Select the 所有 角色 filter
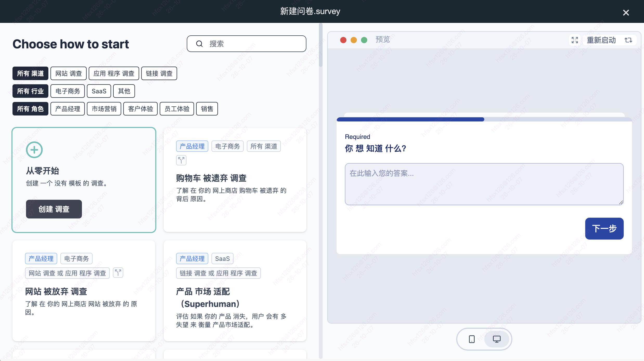Screen dimensions: 644x361 tap(30, 109)
